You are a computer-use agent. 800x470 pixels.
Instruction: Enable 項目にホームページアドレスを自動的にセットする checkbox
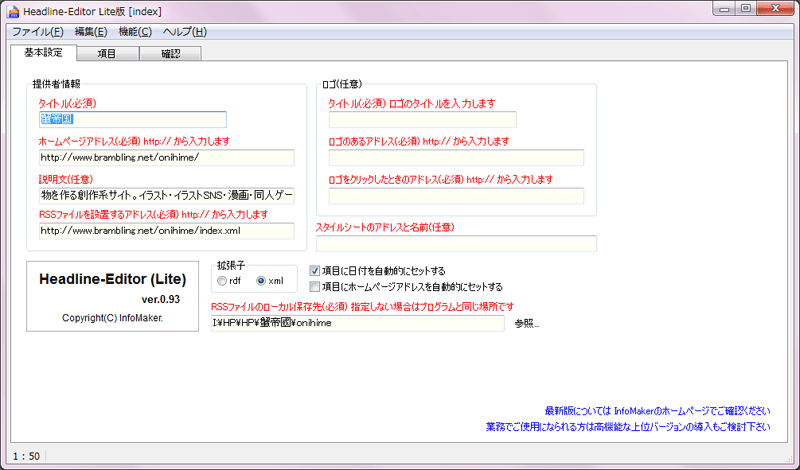point(315,287)
